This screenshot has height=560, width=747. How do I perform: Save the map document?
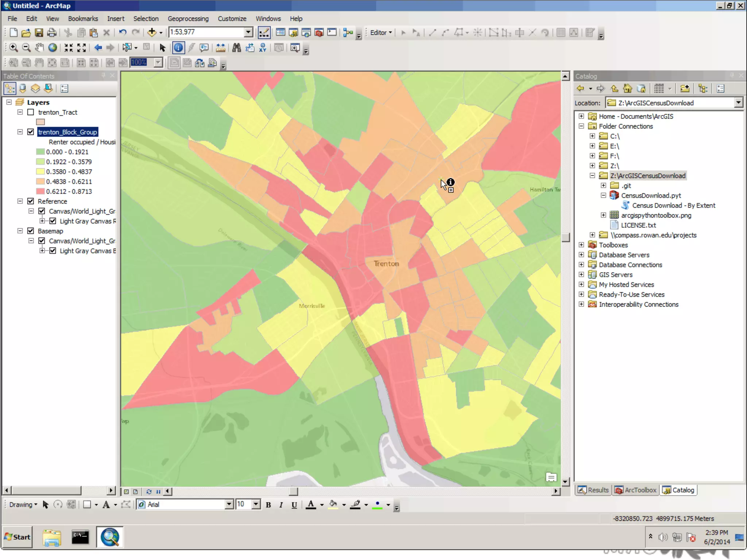(39, 32)
